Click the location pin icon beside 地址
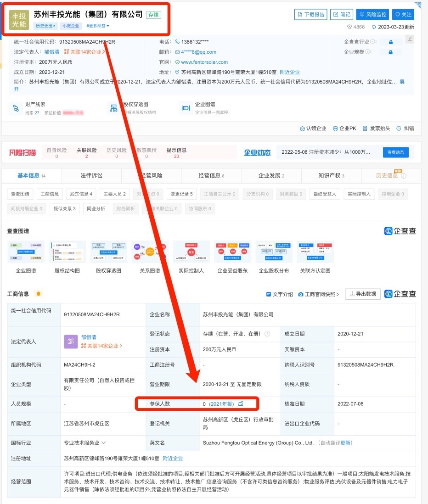This screenshot has height=504, width=428. tap(177, 72)
